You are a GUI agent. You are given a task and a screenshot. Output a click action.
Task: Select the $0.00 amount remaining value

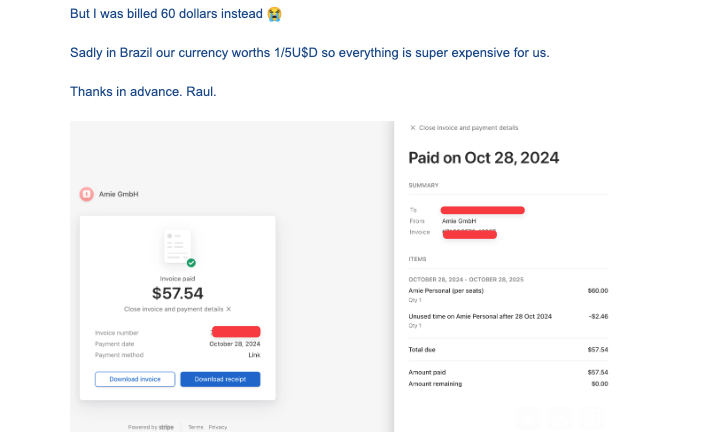(x=600, y=384)
